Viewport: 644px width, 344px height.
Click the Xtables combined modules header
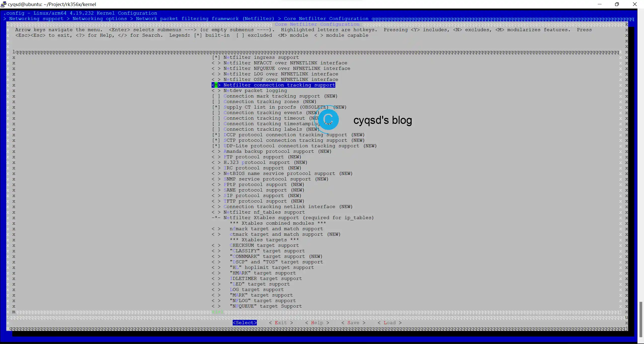(278, 223)
